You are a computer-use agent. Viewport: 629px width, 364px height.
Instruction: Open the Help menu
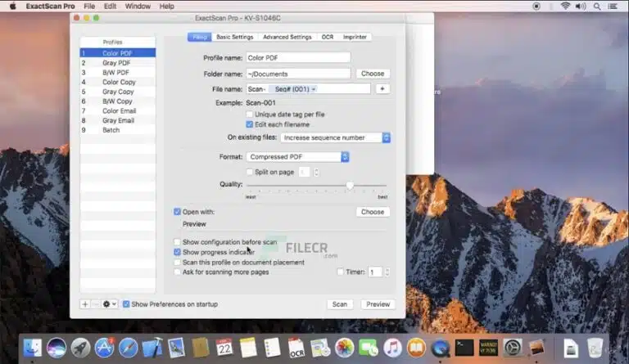166,6
